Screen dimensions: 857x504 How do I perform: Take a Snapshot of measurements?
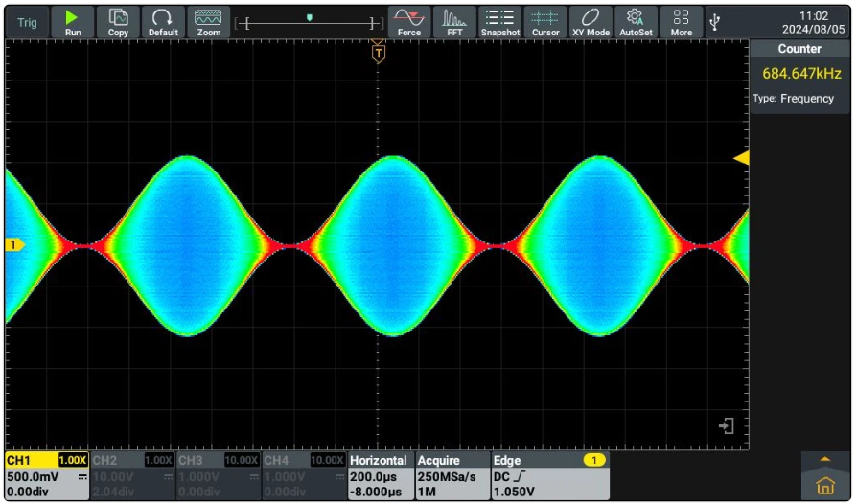(499, 22)
